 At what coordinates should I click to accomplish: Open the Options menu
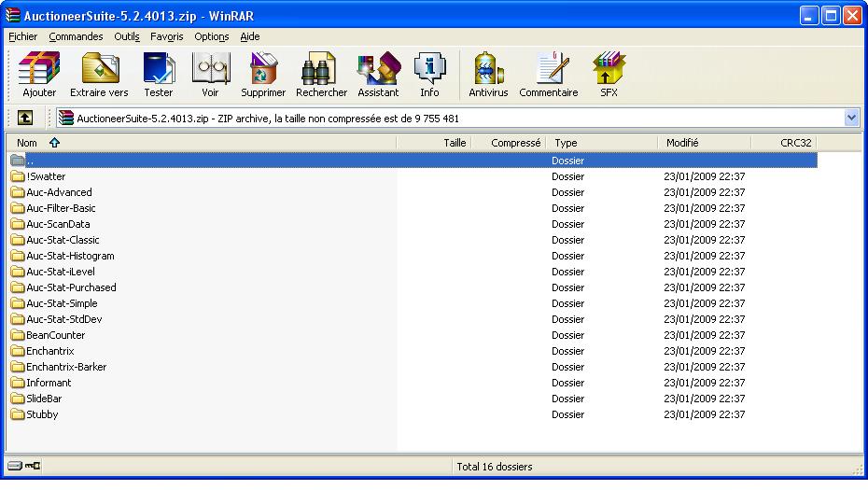tap(212, 36)
